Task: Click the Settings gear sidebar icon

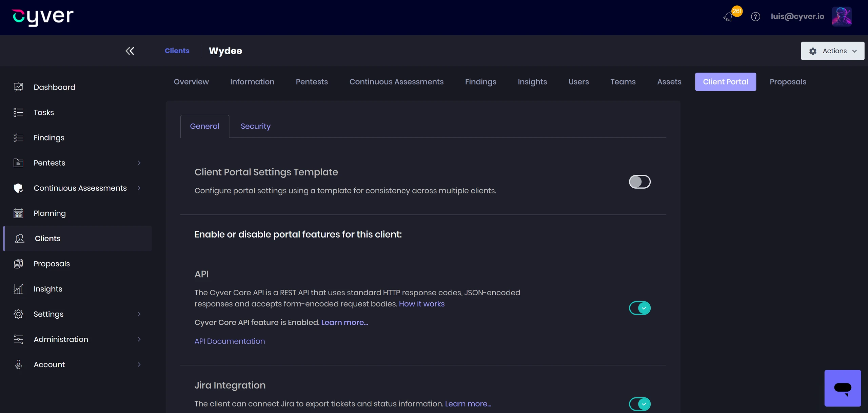Action: coord(18,314)
